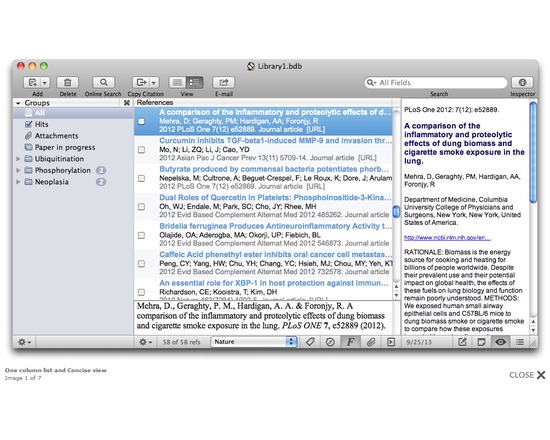Open the reference list gear menu
This screenshot has width=550, height=440.
(146, 342)
